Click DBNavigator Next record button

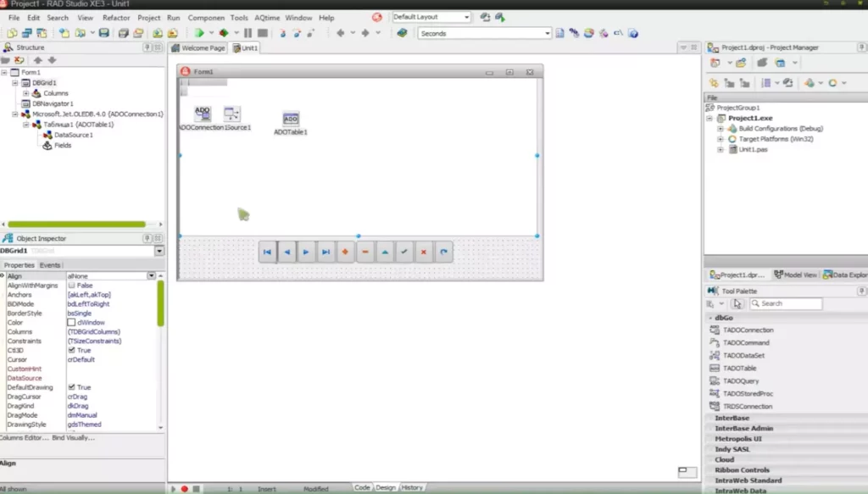click(x=306, y=252)
